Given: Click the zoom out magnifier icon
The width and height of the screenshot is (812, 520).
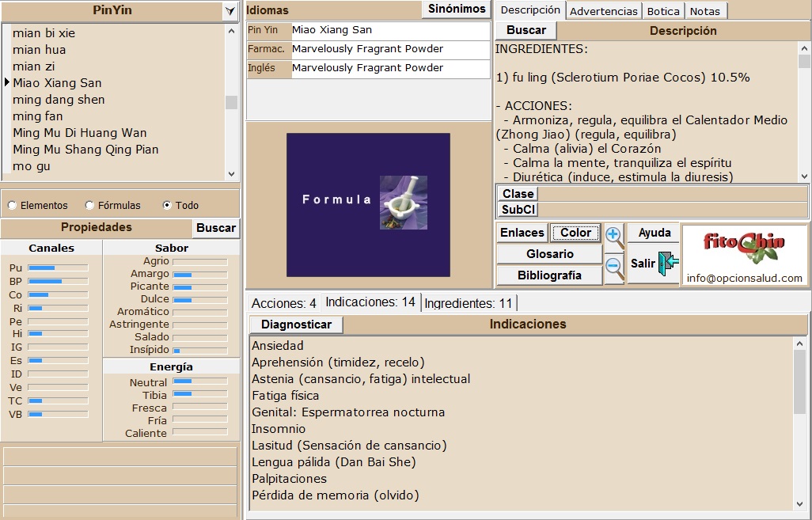Looking at the screenshot, I should point(614,268).
